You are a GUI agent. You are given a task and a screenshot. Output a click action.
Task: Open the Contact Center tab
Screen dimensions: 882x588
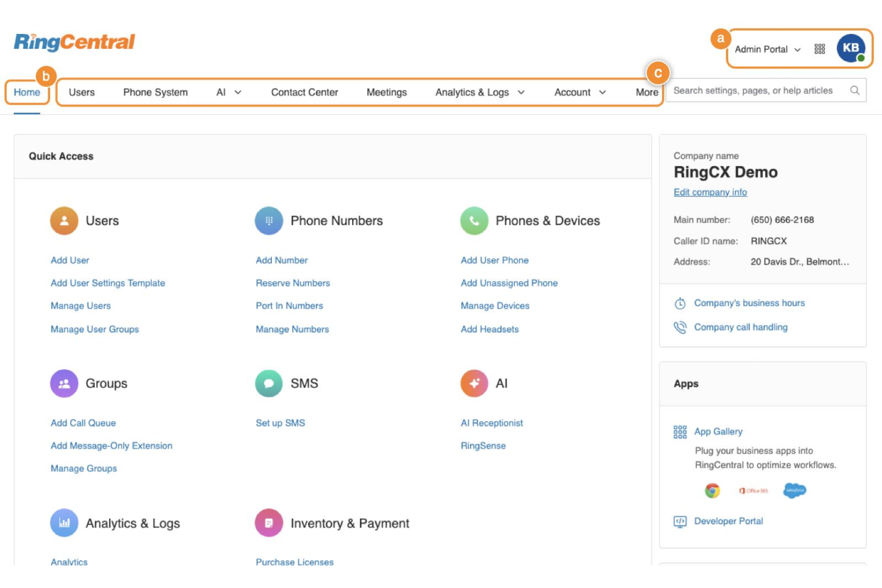305,92
